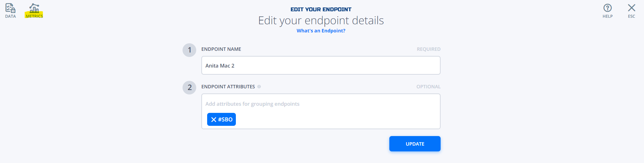Select the step 1 number circle
Image resolution: width=644 pixels, height=163 pixels.
(189, 50)
